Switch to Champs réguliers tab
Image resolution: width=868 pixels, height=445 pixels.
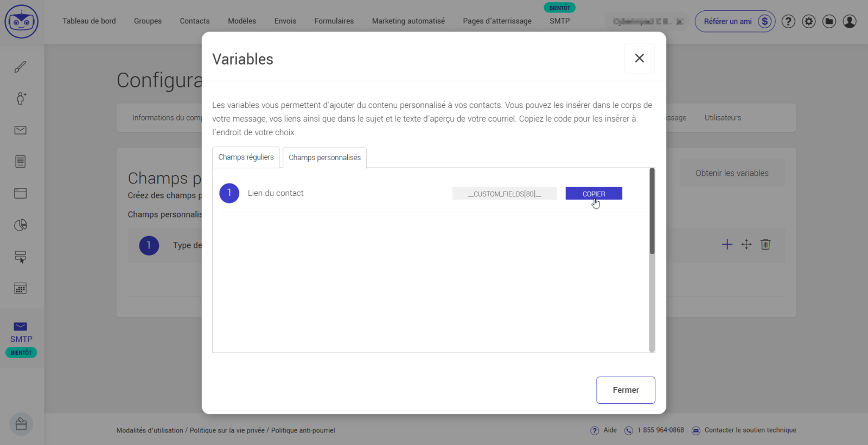point(246,157)
